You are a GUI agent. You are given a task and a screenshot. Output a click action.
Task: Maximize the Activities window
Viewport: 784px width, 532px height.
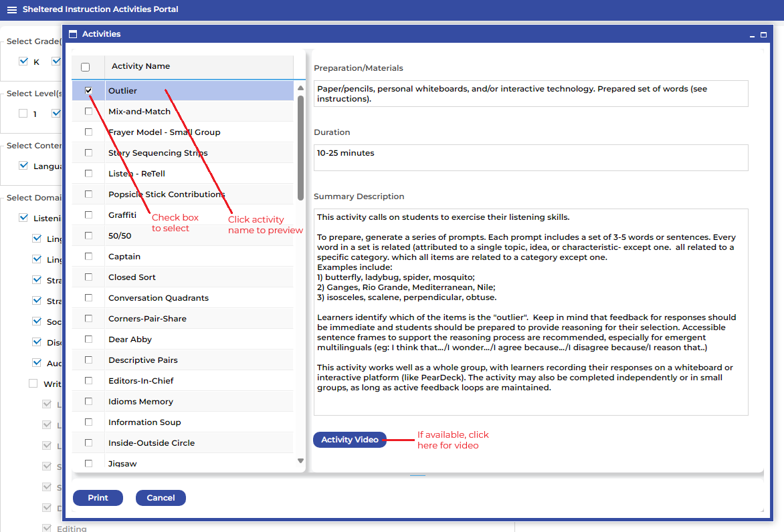click(x=763, y=35)
